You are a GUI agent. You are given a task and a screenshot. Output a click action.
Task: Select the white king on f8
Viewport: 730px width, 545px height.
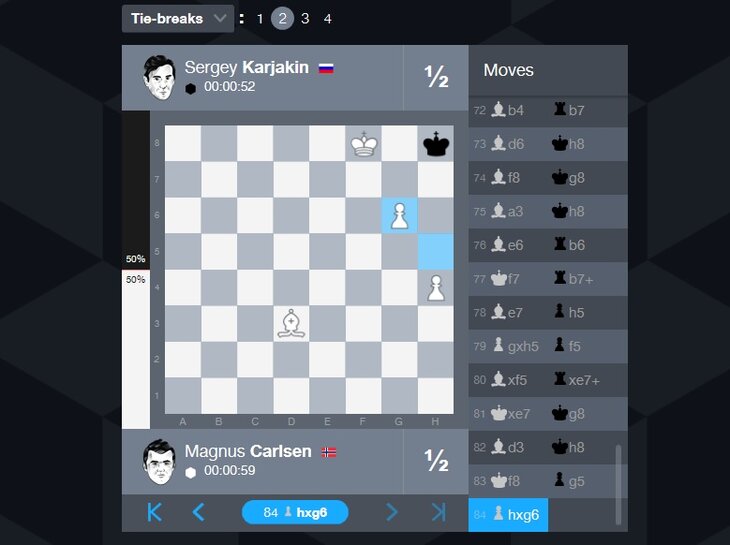[364, 144]
